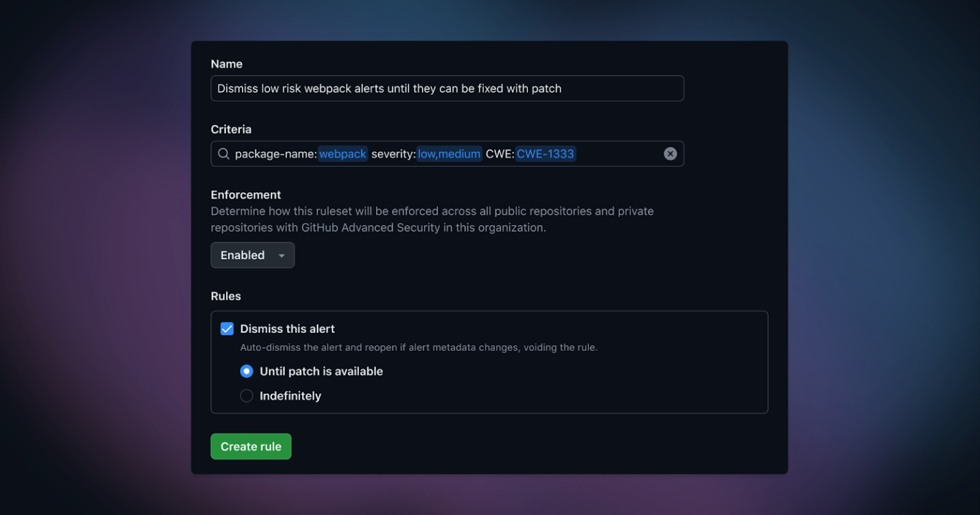Select the webpack package-name token
Image resolution: width=980 pixels, height=515 pixels.
pyautogui.click(x=343, y=153)
